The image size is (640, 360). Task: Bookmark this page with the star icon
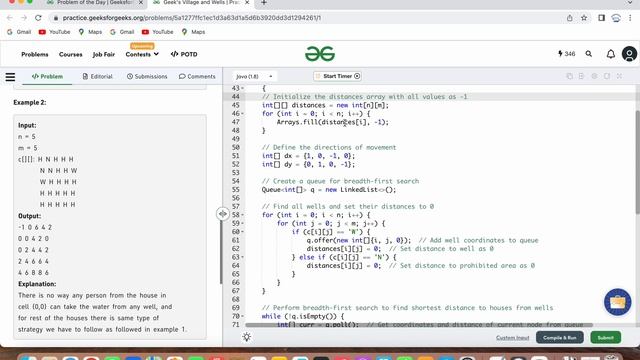(584, 18)
